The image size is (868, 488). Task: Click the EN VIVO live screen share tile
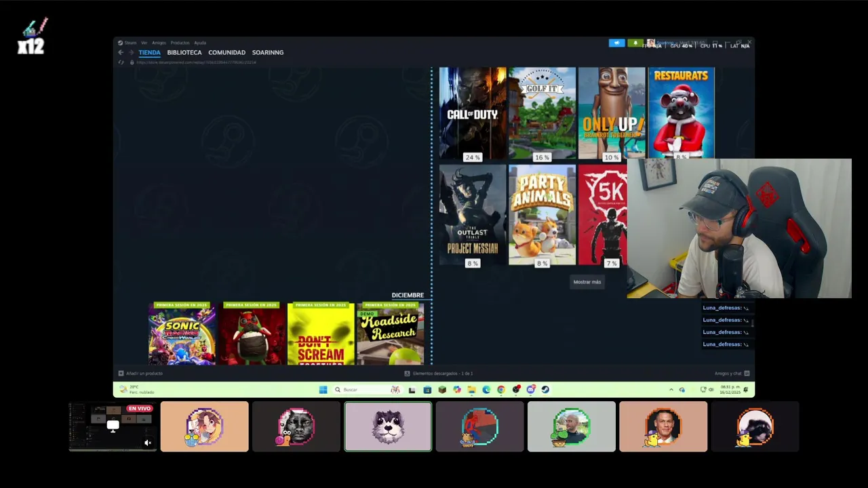113,427
